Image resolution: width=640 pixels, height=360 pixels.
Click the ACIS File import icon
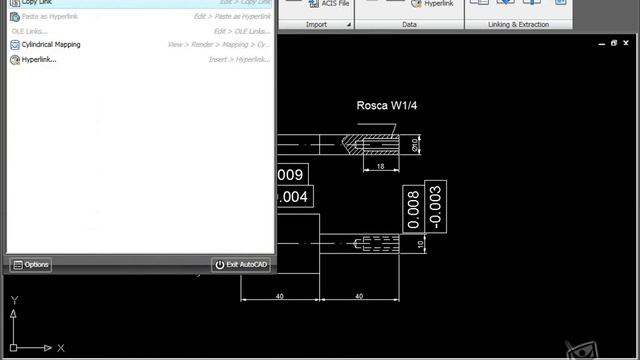(313, 4)
